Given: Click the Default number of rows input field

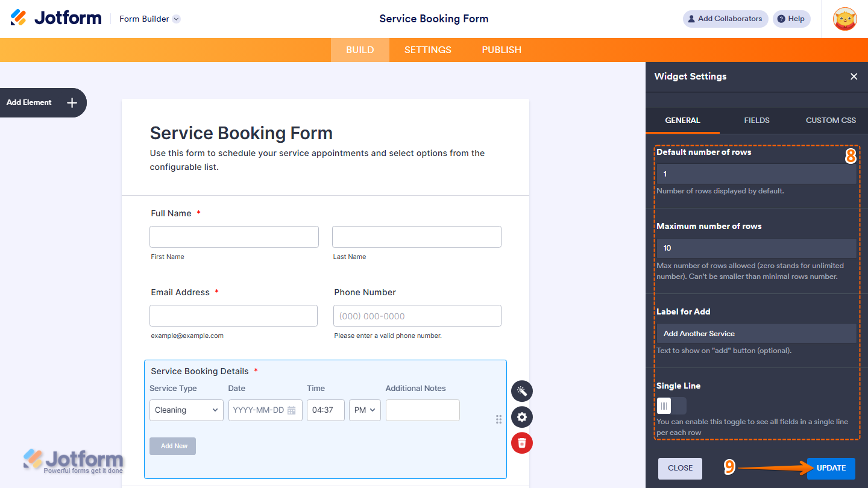Looking at the screenshot, I should (756, 174).
